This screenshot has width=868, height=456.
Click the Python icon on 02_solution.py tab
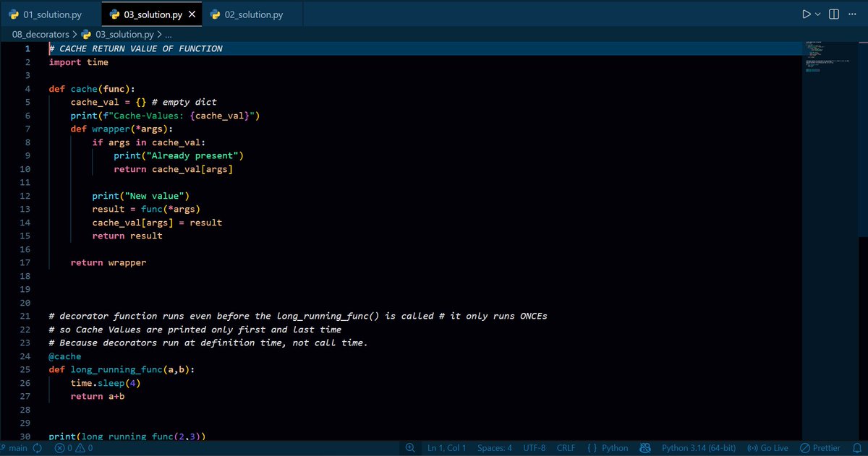[215, 14]
